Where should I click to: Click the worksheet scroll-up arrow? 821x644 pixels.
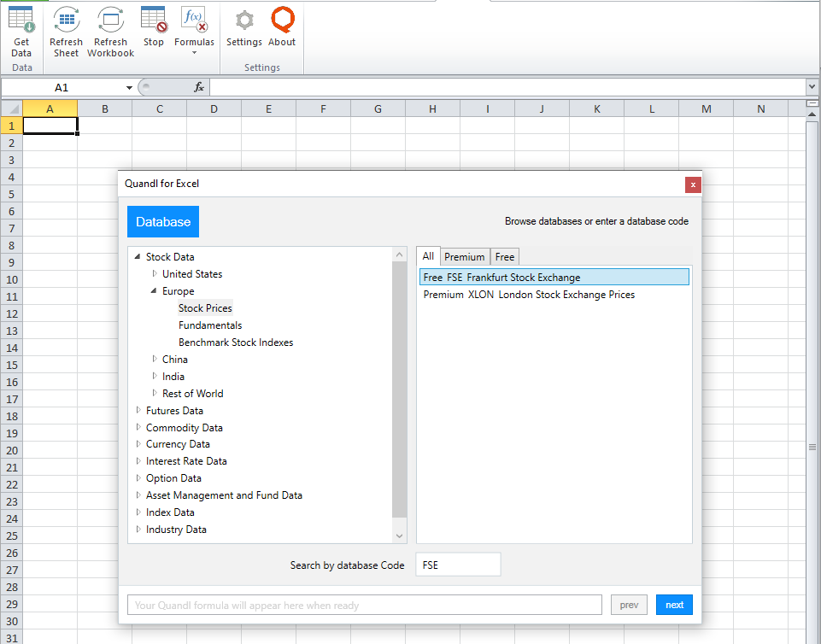[812, 114]
